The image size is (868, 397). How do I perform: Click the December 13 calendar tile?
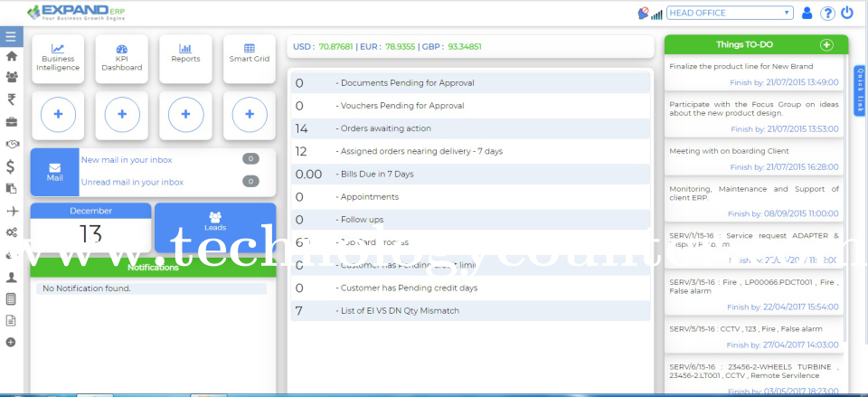pos(90,227)
